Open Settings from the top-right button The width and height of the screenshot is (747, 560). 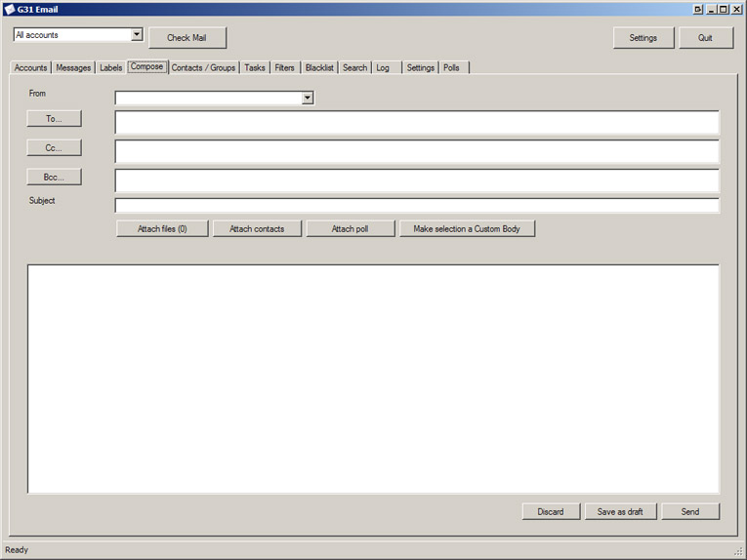(643, 38)
